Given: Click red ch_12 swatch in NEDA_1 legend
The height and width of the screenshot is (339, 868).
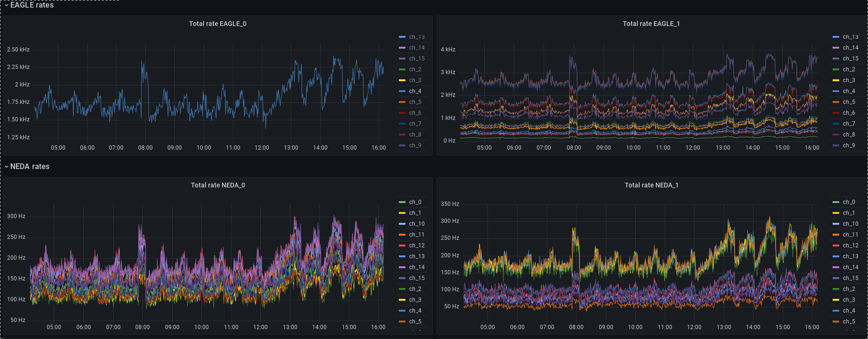Looking at the screenshot, I should pyautogui.click(x=835, y=246).
